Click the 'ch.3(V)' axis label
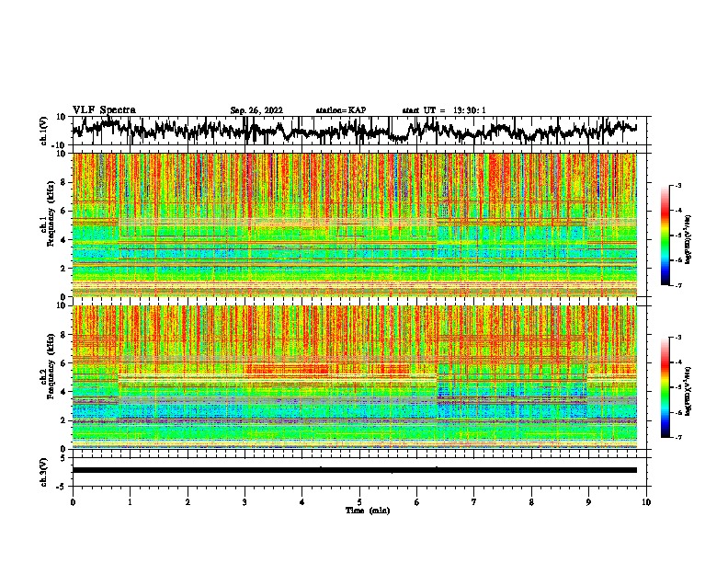 click(x=44, y=472)
